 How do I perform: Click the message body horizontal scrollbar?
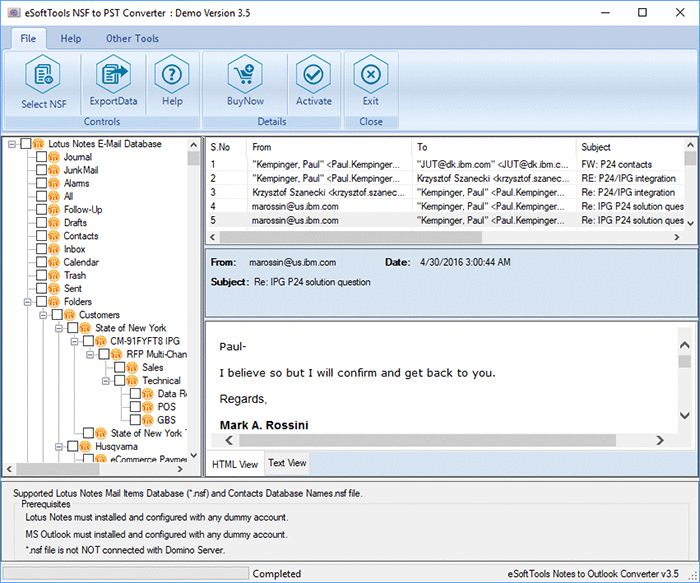428,441
